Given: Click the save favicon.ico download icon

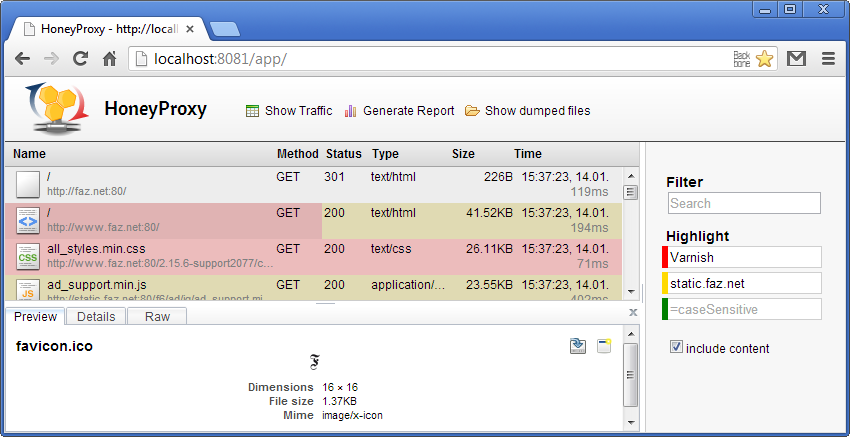Looking at the screenshot, I should pos(578,346).
